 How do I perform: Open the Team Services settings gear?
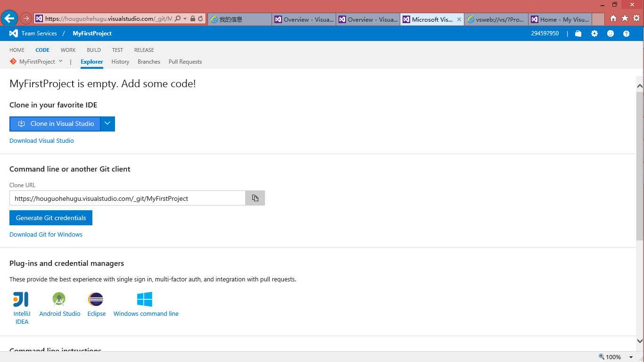[x=594, y=33]
